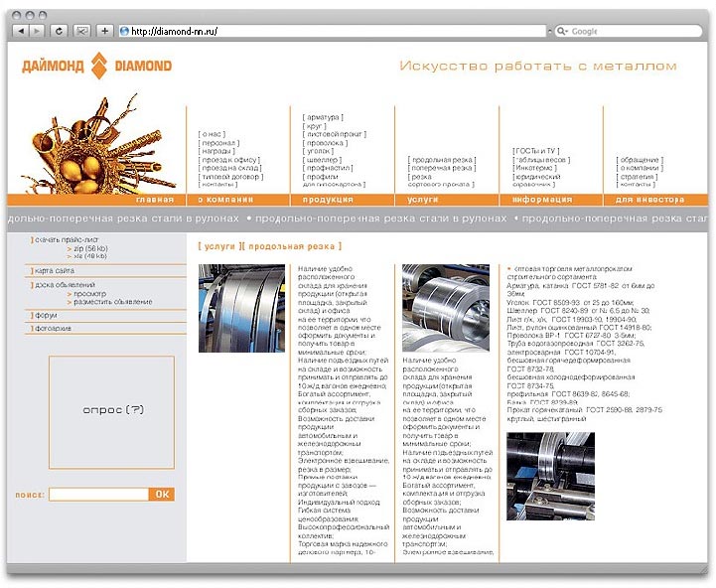Open продольная резка service link
Image resolution: width=716 pixels, height=588 pixels.
(442, 160)
